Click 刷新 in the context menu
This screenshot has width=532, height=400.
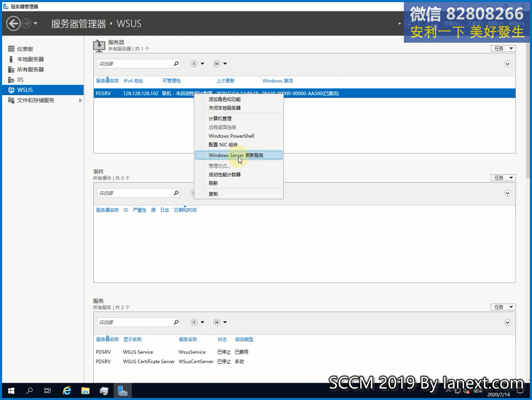coord(239,183)
